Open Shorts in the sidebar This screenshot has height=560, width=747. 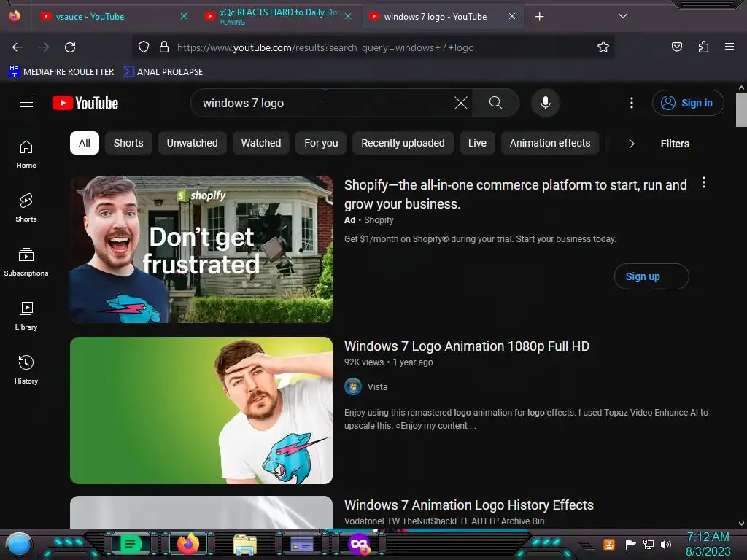tap(26, 208)
